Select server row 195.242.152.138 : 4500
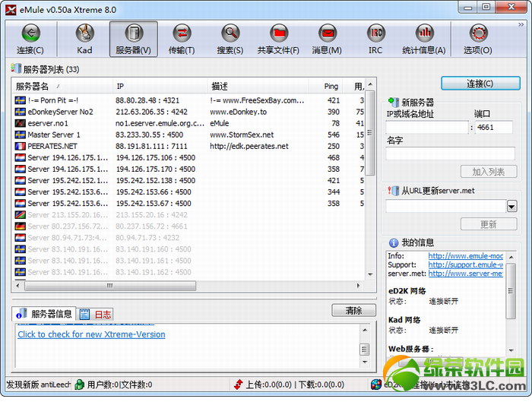 (x=189, y=180)
